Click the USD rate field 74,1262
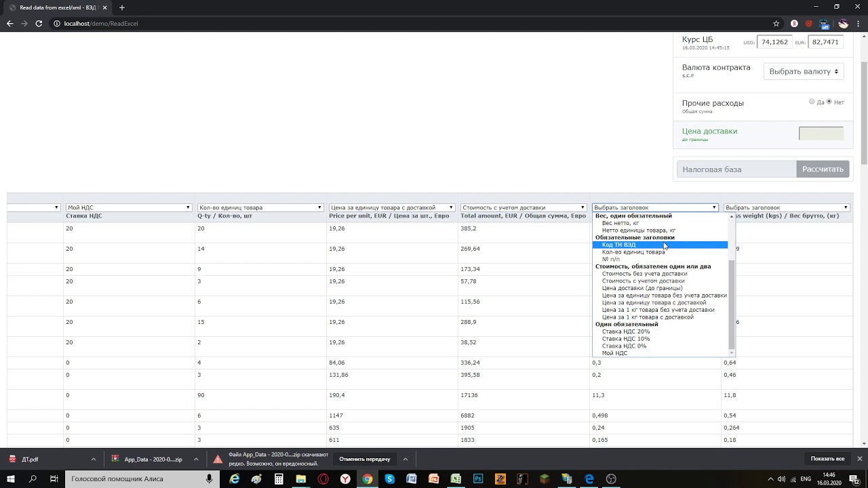Screen dimensions: 868x488 pos(774,42)
